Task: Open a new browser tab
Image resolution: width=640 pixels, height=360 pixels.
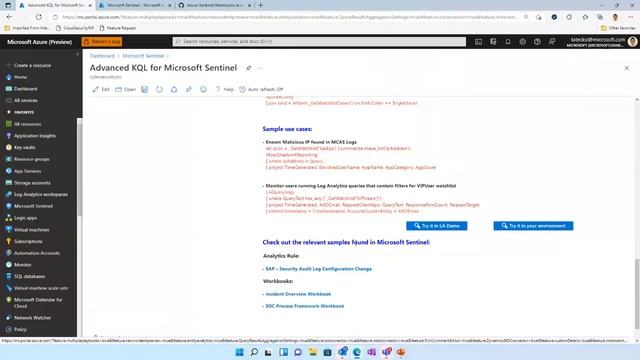Action: 261,5
